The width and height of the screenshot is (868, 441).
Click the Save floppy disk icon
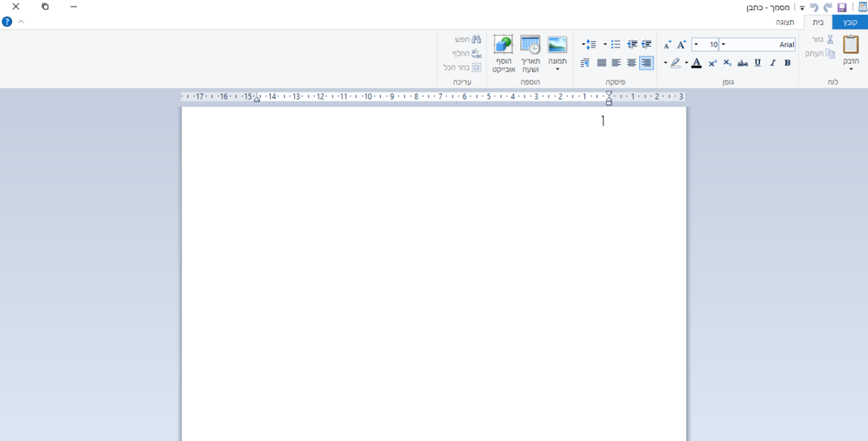click(842, 7)
